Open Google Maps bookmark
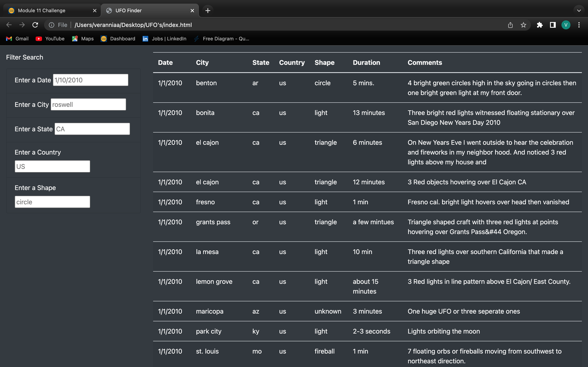The width and height of the screenshot is (588, 367). tap(83, 39)
